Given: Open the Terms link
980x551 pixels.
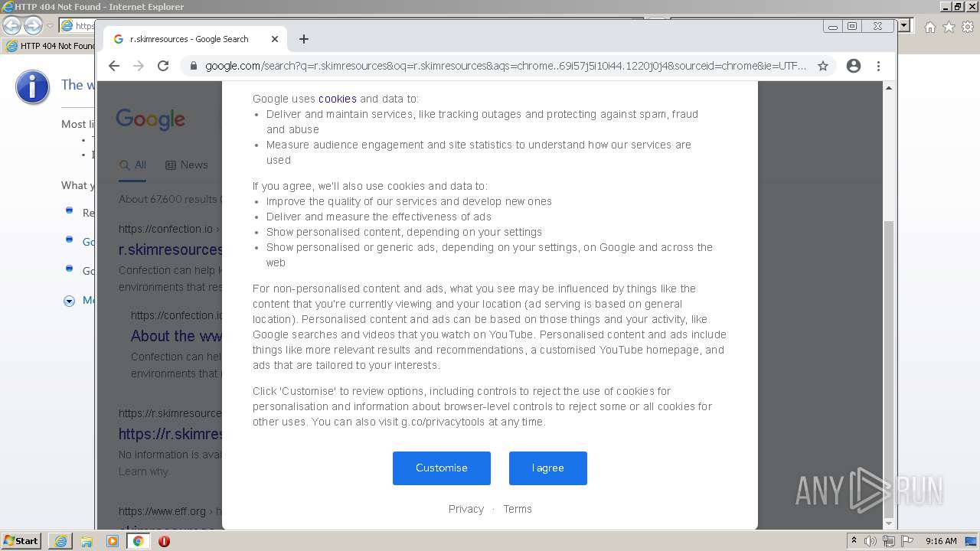Looking at the screenshot, I should coord(518,509).
